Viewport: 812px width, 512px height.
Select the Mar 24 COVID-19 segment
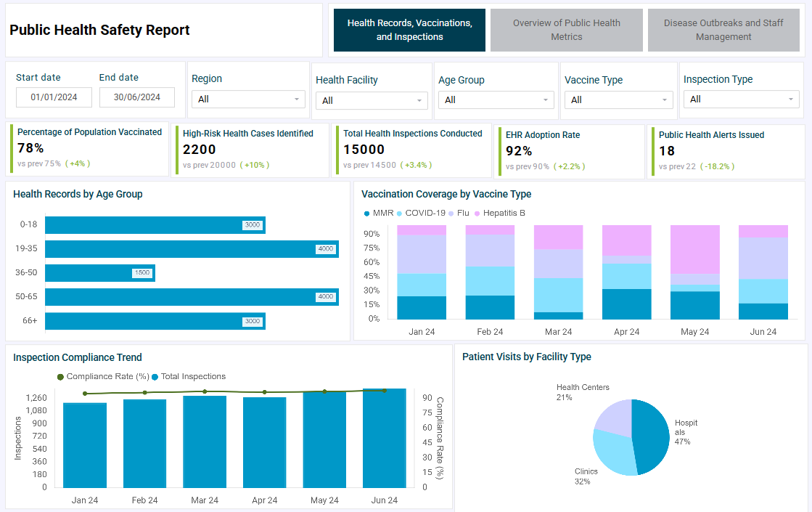tap(558, 296)
